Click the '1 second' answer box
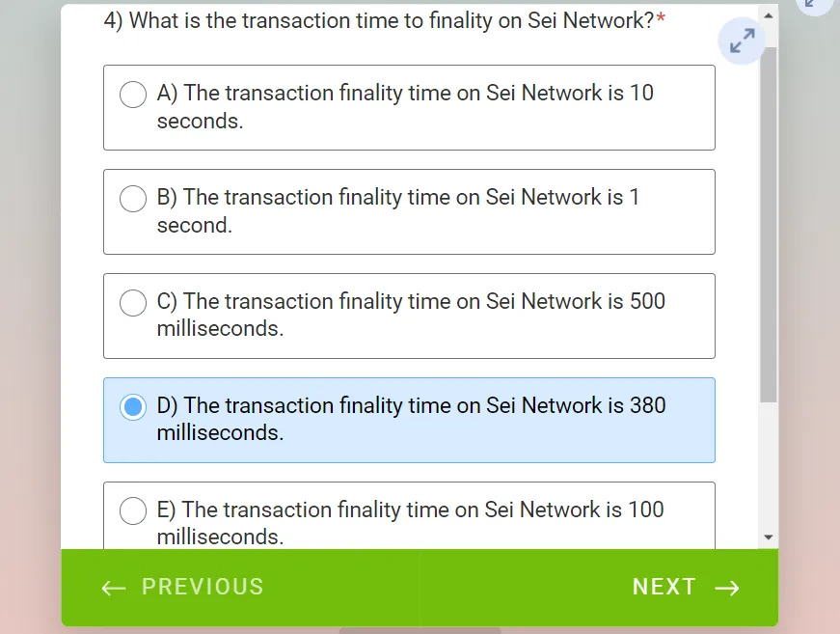 (409, 211)
